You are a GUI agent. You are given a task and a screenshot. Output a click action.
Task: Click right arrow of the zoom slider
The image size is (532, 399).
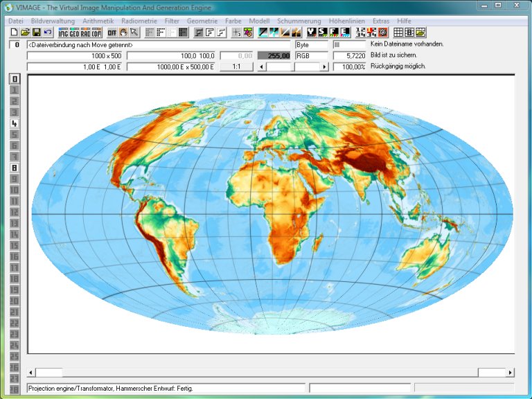coord(323,67)
